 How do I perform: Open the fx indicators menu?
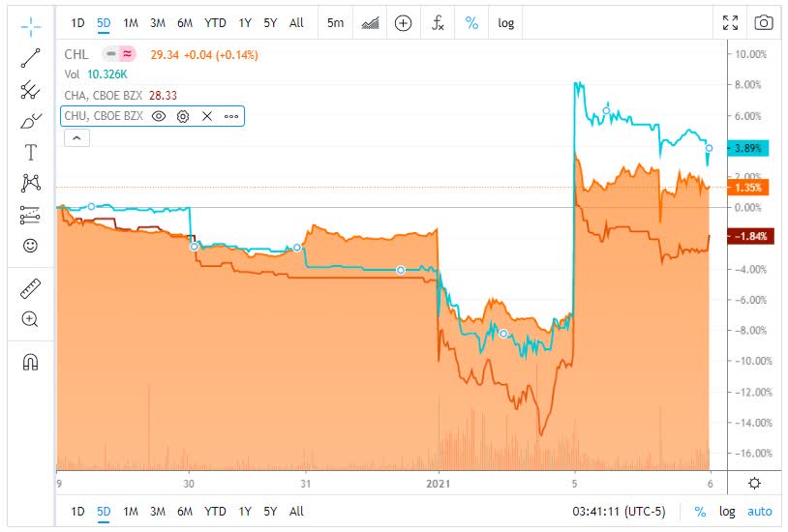coord(438,22)
